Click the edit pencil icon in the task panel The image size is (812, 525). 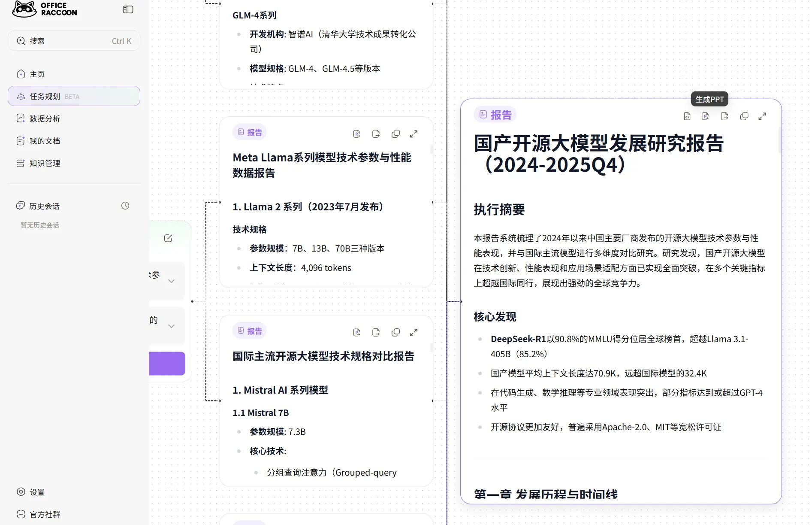point(168,238)
